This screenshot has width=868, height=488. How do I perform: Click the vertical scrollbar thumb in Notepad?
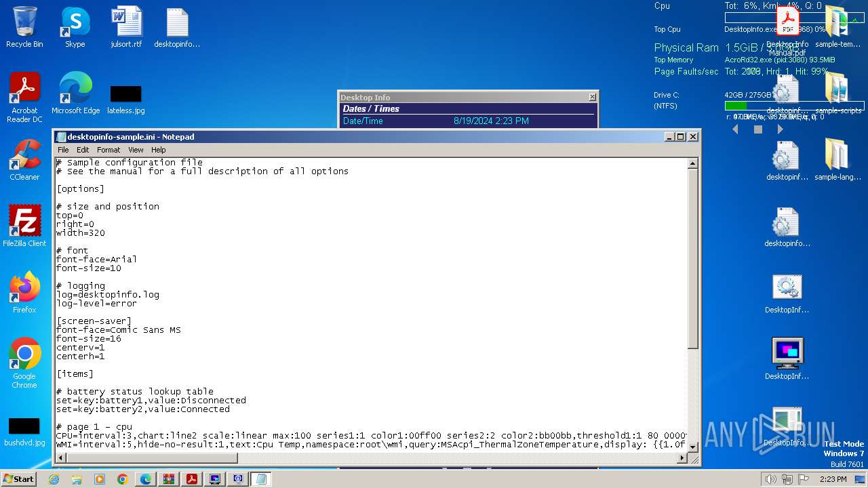point(693,259)
